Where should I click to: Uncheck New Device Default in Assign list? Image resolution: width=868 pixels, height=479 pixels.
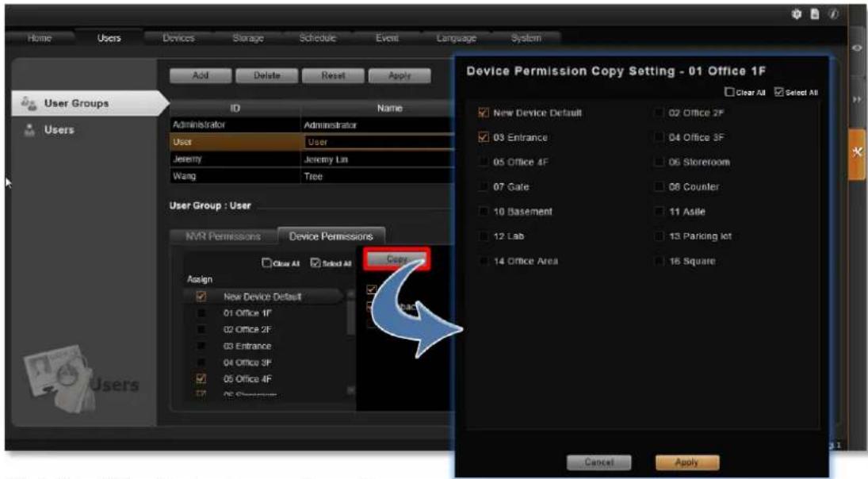tap(201, 297)
